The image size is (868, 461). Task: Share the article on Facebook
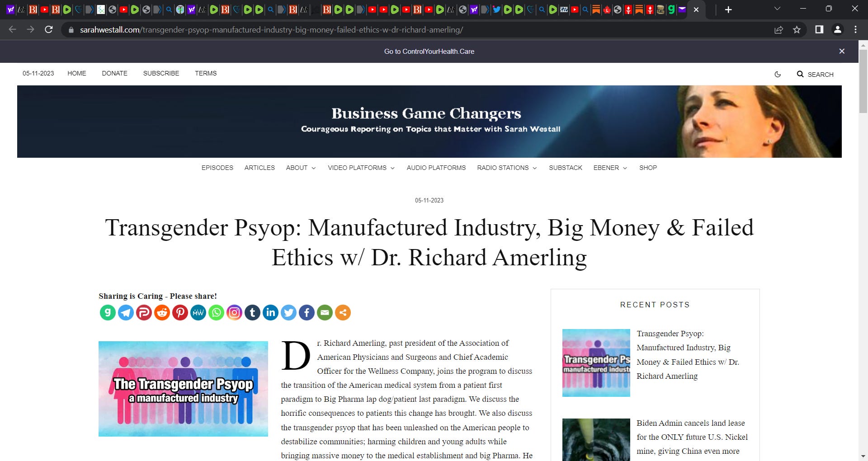(307, 312)
